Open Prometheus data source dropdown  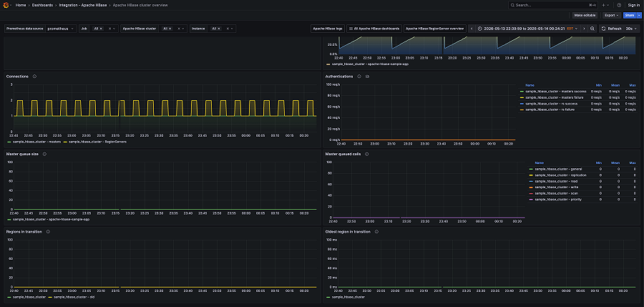(x=60, y=29)
